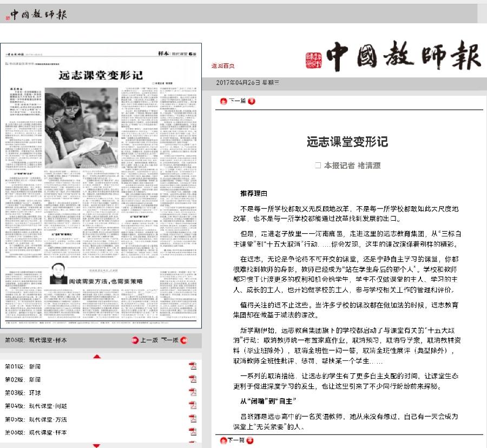Screen dimensions: 487x448
Task: Click the portrait photo in page thumbnail
Action: coord(58,274)
